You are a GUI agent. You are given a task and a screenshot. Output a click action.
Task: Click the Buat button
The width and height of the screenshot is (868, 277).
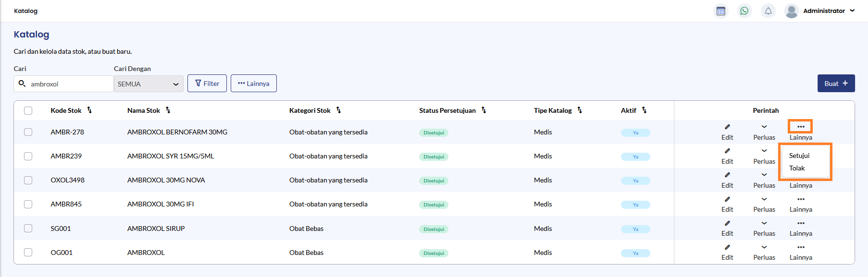(836, 84)
